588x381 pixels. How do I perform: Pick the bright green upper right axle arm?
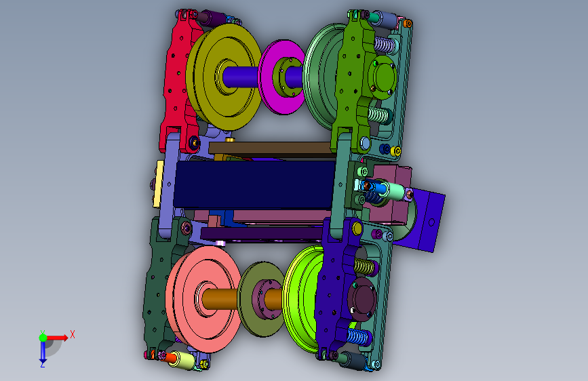tap(351, 83)
